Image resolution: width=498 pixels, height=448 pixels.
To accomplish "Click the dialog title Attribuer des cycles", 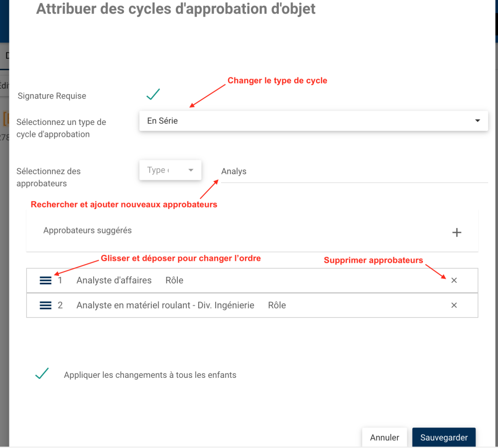I will pos(176,9).
